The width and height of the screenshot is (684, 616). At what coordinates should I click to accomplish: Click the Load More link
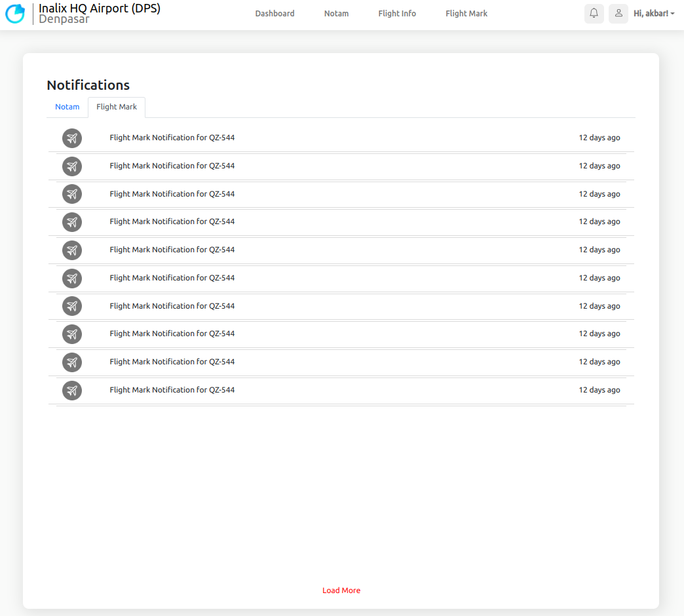coord(341,590)
